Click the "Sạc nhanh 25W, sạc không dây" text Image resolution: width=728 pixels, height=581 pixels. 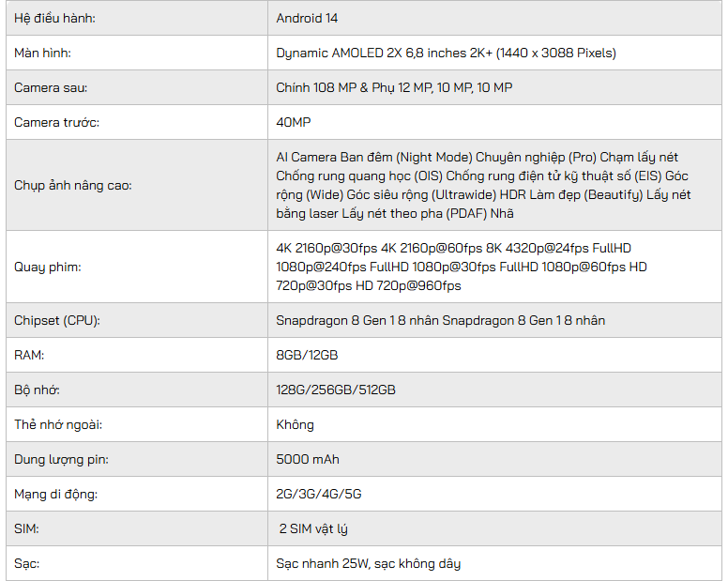pos(368,563)
